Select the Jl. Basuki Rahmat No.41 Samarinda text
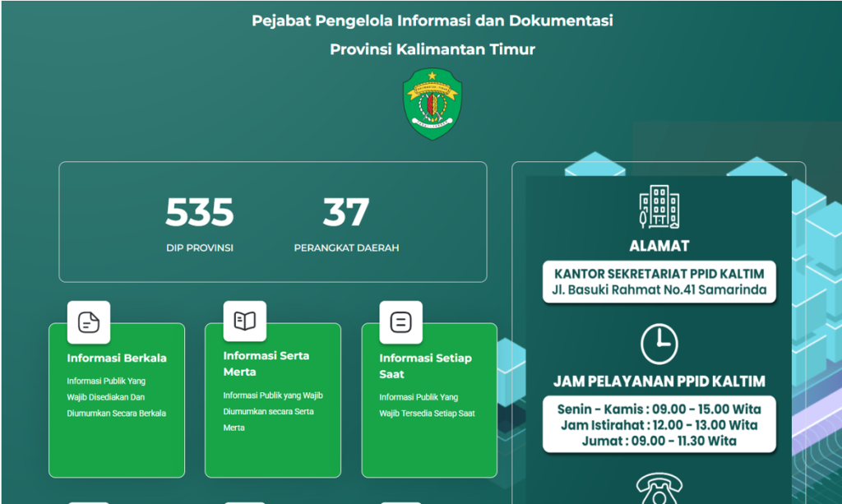This screenshot has width=842, height=504. [x=659, y=288]
